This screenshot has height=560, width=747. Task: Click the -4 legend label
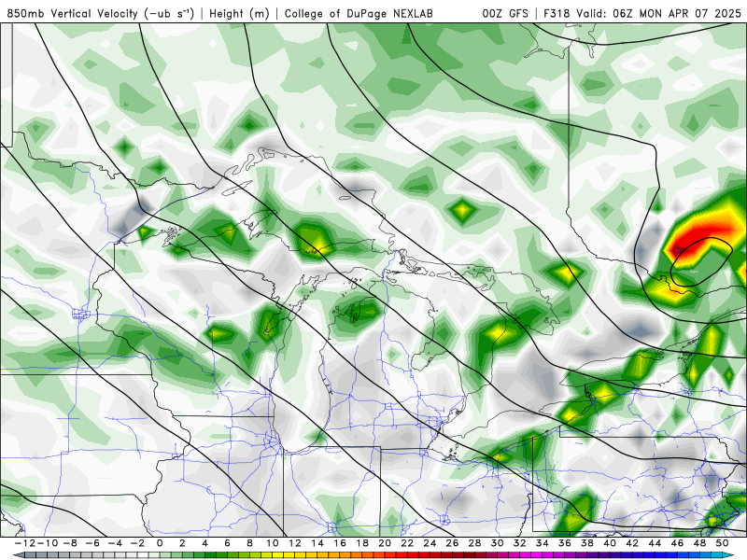click(x=115, y=543)
